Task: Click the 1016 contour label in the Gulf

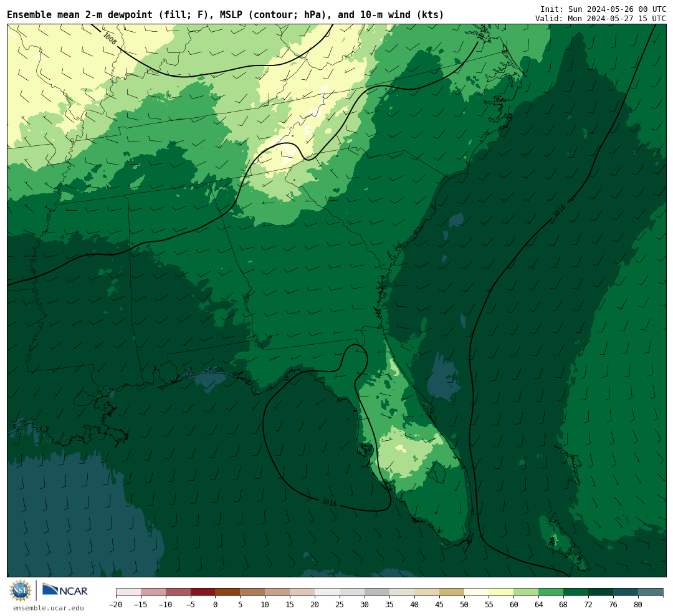Action: tap(329, 503)
